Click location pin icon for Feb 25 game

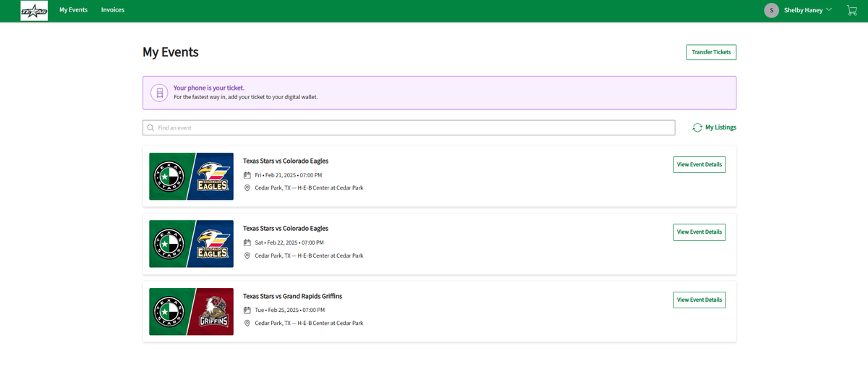[x=247, y=323]
